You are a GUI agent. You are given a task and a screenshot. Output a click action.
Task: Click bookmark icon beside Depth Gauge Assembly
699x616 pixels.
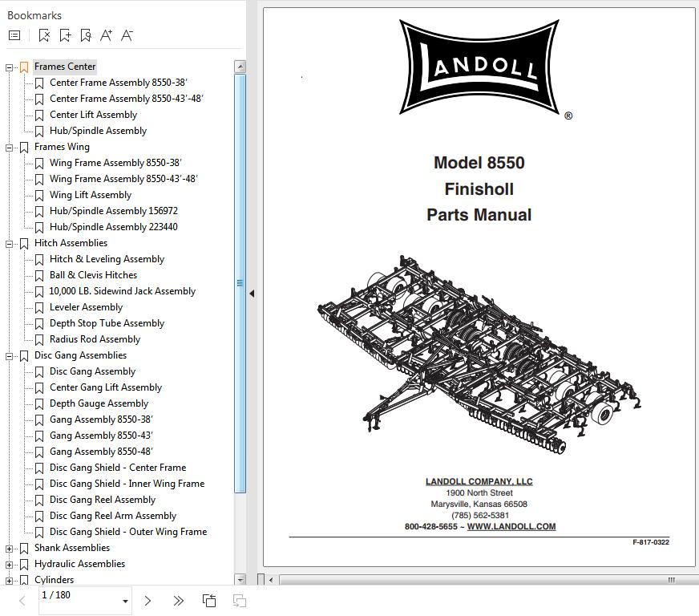(x=39, y=404)
